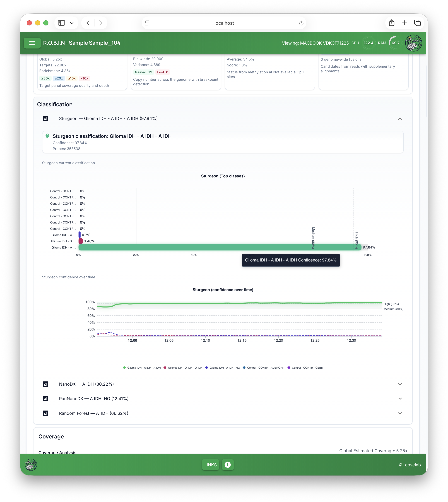448x502 pixels.
Task: Click the chart icon beside the Random Forest row
Action: (45, 413)
